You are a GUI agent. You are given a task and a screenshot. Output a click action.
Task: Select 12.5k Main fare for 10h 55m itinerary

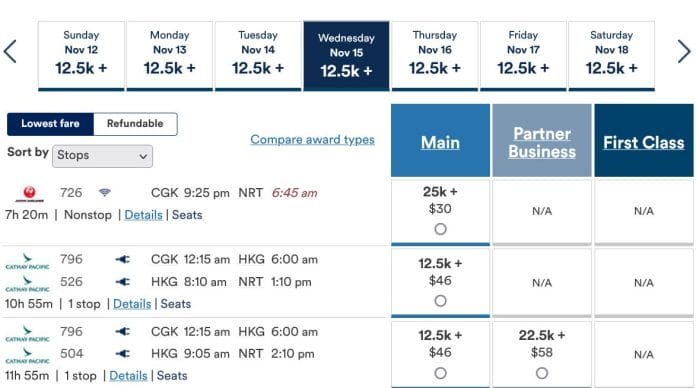tap(440, 301)
